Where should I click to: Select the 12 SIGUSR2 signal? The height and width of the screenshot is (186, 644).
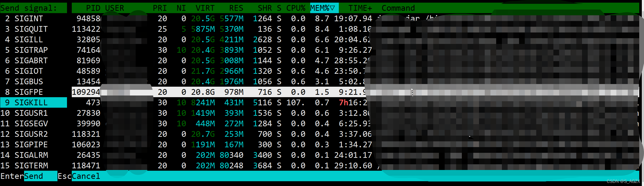click(x=34, y=134)
